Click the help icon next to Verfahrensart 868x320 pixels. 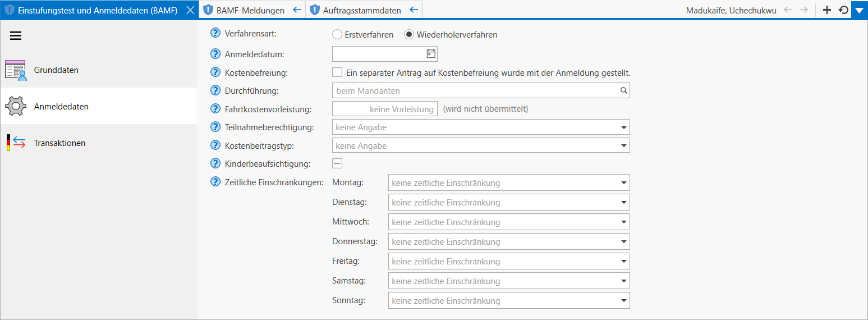click(215, 34)
